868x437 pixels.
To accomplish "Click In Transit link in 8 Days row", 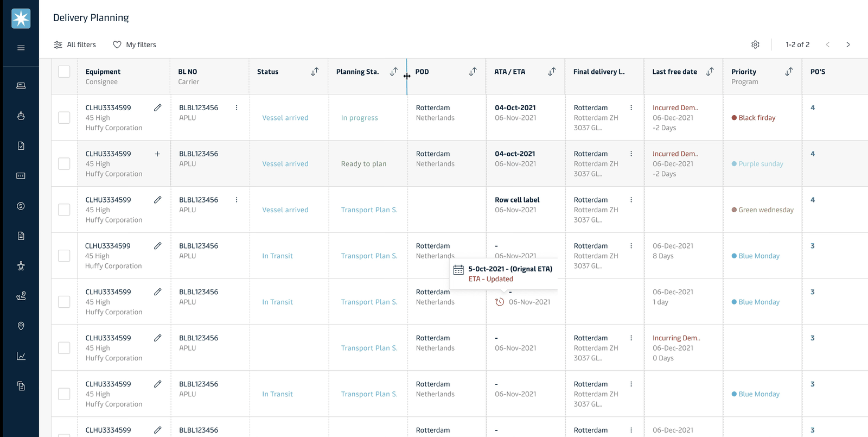I will (277, 256).
